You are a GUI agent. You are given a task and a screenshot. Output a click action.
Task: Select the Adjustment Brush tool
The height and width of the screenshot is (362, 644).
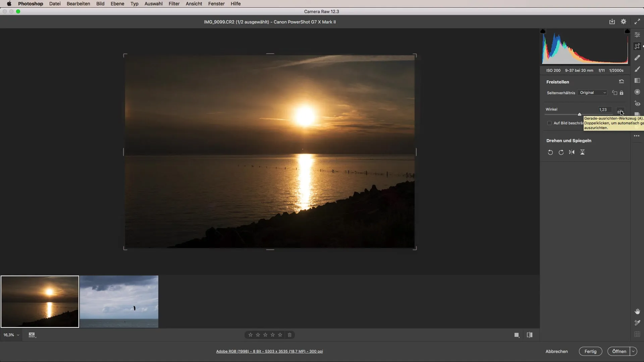(637, 69)
